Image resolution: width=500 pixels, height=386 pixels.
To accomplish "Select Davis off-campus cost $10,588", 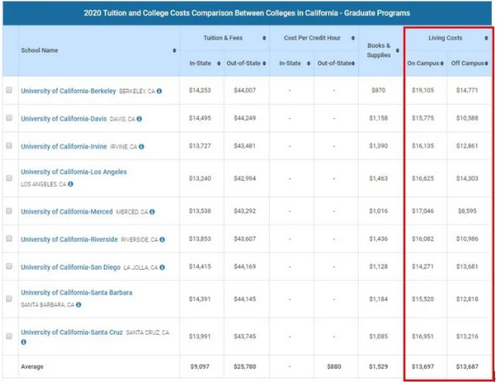I will point(467,118).
